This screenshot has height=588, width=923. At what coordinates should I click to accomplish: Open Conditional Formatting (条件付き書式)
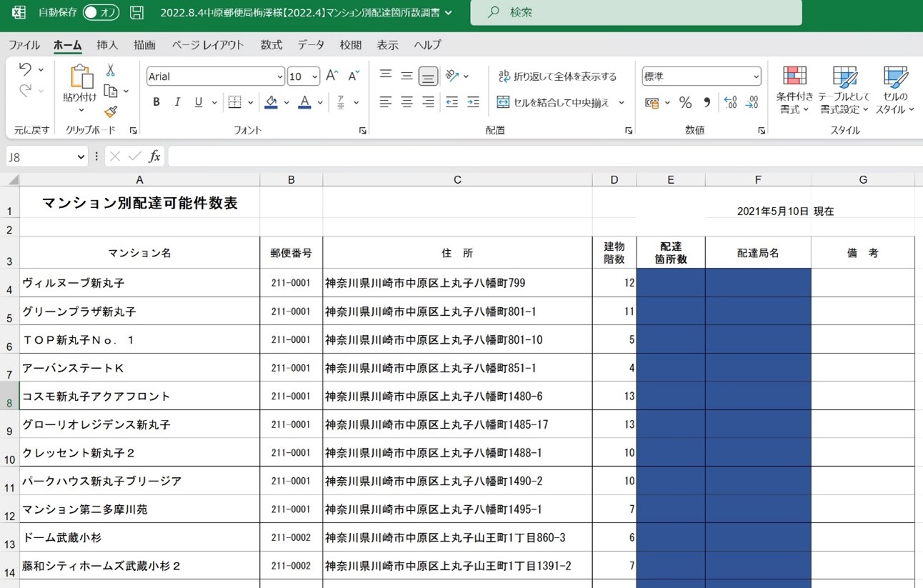pos(794,90)
